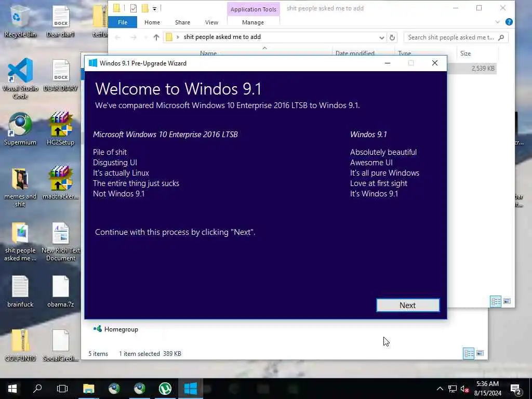Switch rear Explorer to large icons view

coord(480,353)
